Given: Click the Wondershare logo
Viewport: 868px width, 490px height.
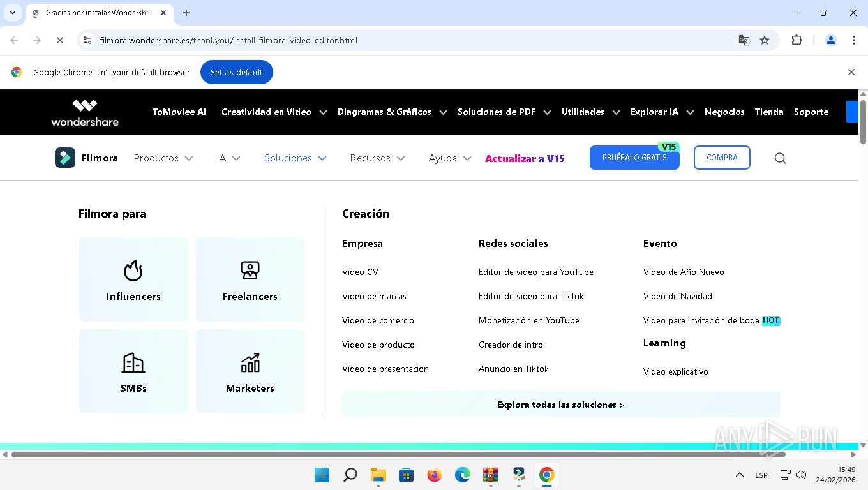Looking at the screenshot, I should [x=85, y=112].
